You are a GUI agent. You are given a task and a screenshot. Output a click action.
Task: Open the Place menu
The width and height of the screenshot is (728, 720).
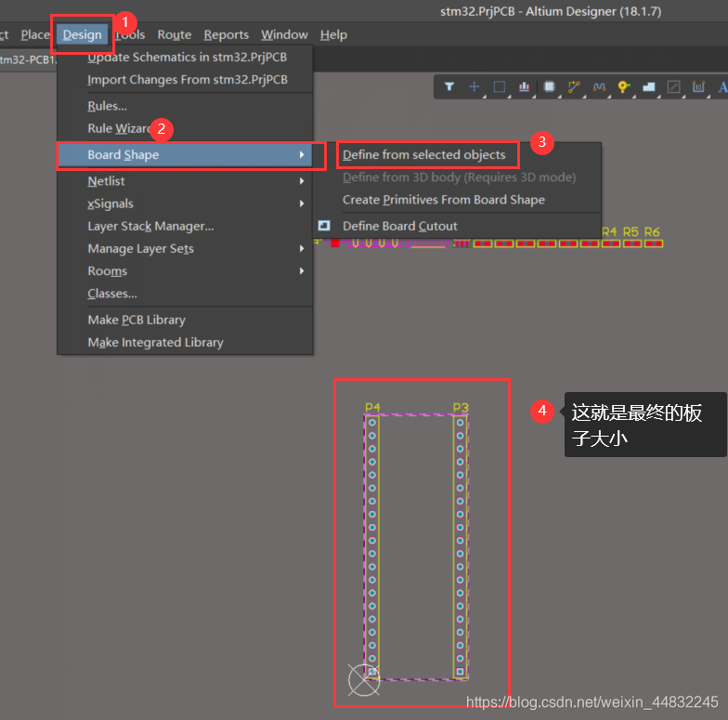35,35
